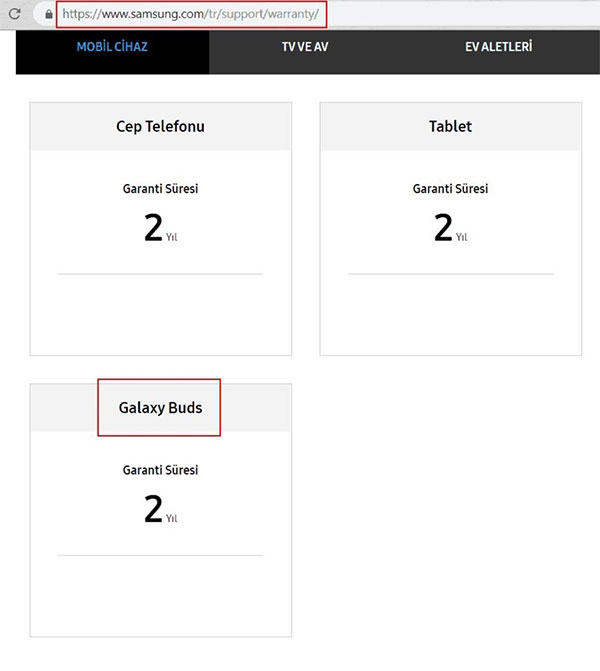
Task: Click the 2 Yıl value in Cep Telefonu card
Action: coord(160,228)
